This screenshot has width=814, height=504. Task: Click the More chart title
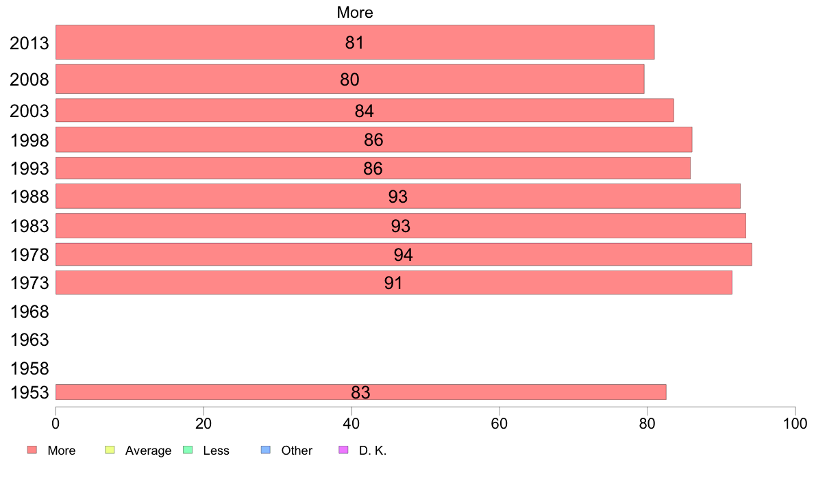coord(355,12)
